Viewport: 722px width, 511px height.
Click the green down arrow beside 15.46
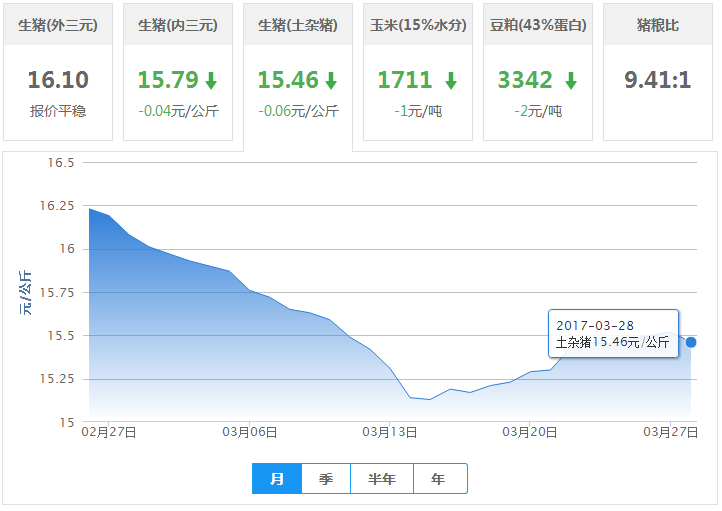pyautogui.click(x=331, y=81)
